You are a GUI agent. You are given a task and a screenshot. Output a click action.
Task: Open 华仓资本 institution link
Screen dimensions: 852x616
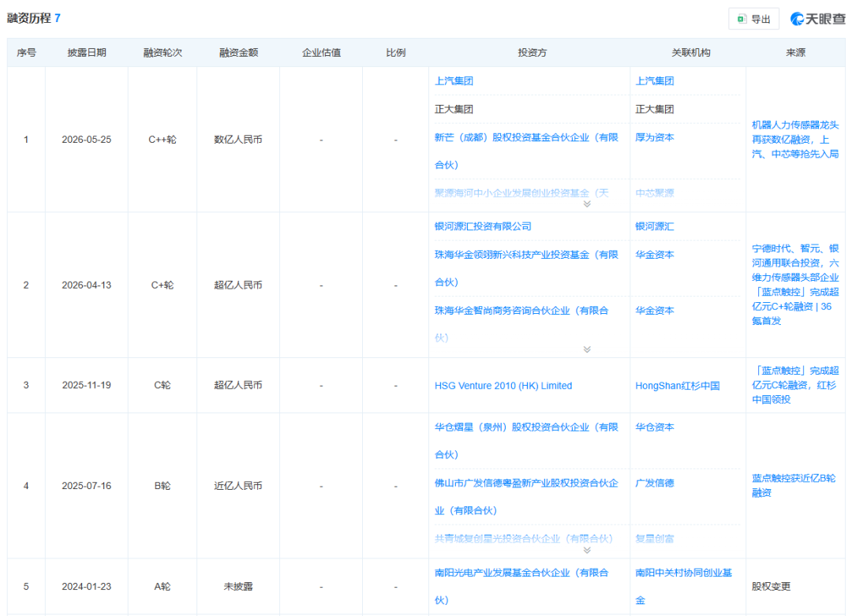pyautogui.click(x=655, y=427)
